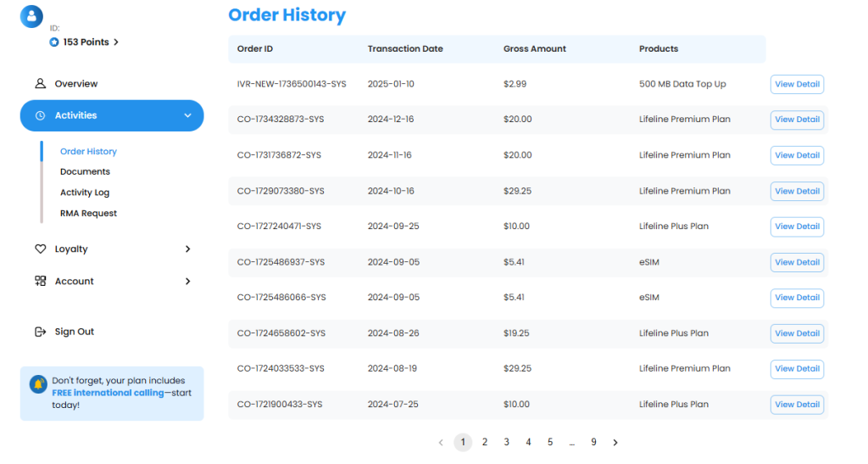Open Order History submenu item
868x464 pixels.
click(x=88, y=151)
